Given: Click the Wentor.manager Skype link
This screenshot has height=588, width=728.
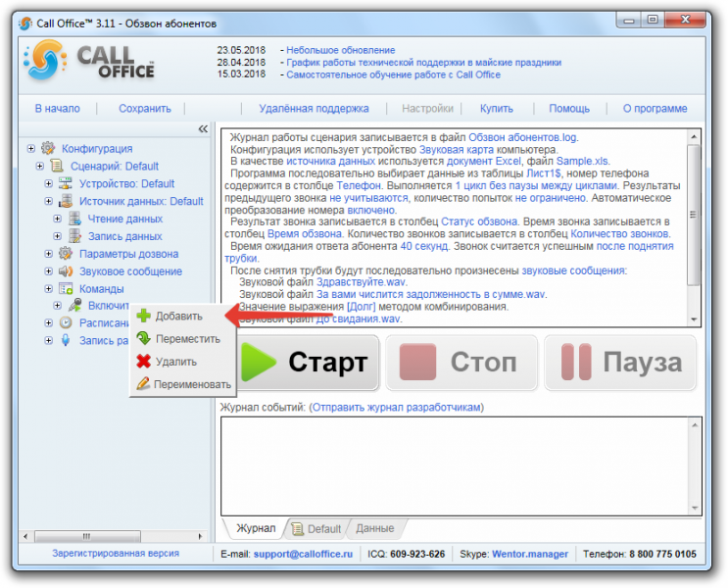Looking at the screenshot, I should click(530, 554).
